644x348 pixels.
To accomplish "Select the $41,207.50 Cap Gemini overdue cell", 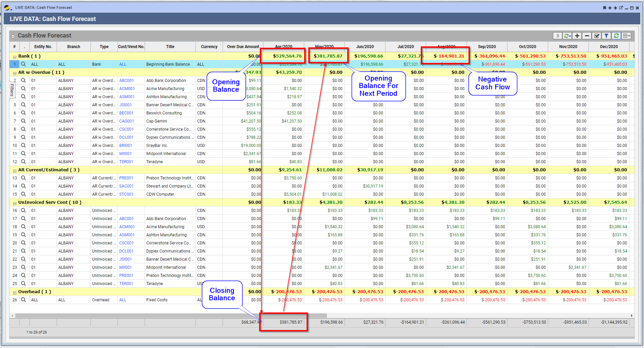I will pyautogui.click(x=243, y=121).
